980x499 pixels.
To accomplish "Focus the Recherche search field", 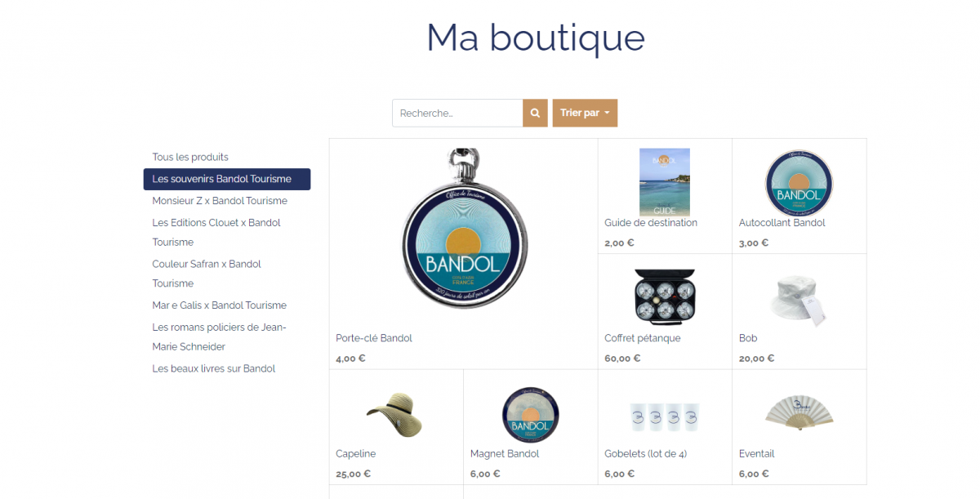I will tap(457, 113).
